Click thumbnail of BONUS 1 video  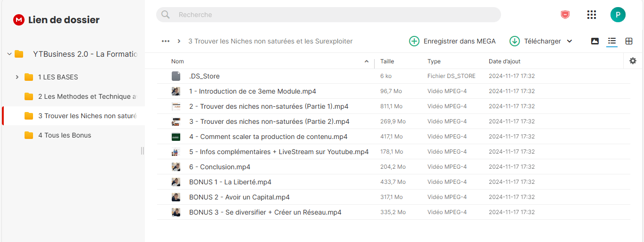(176, 182)
